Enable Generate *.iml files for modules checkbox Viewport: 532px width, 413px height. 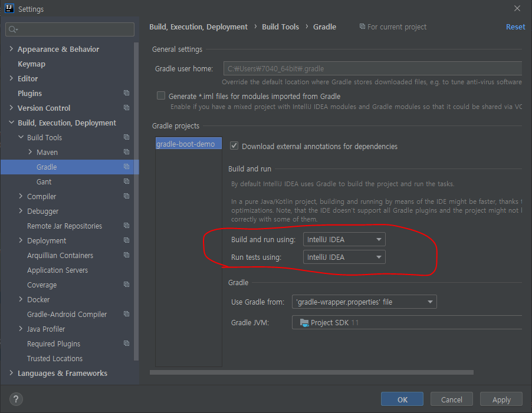click(161, 96)
